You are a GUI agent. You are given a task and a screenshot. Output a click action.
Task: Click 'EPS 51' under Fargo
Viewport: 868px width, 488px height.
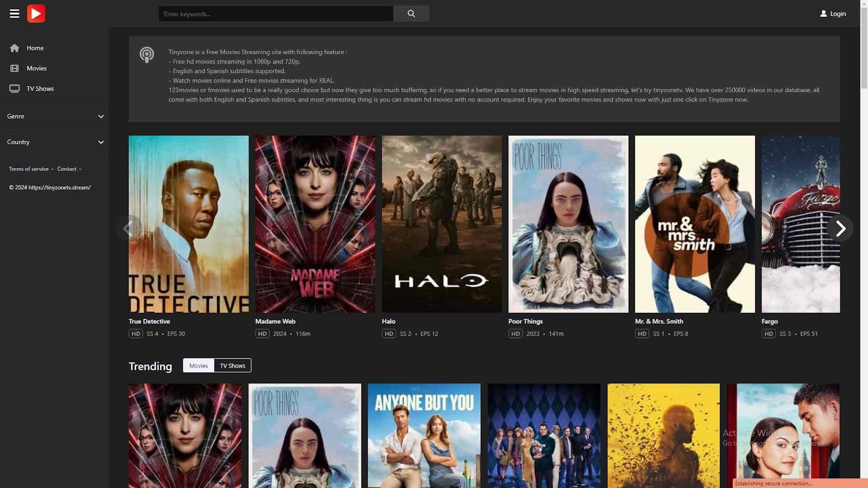(x=809, y=333)
